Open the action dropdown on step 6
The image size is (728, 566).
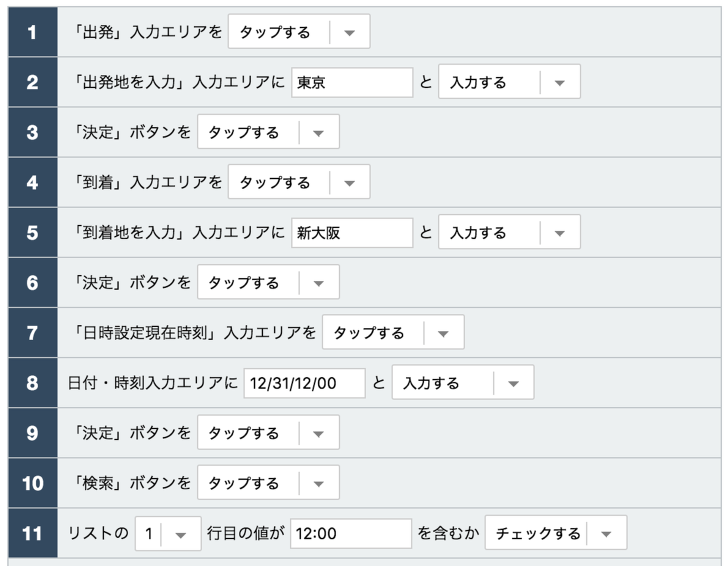point(319,282)
